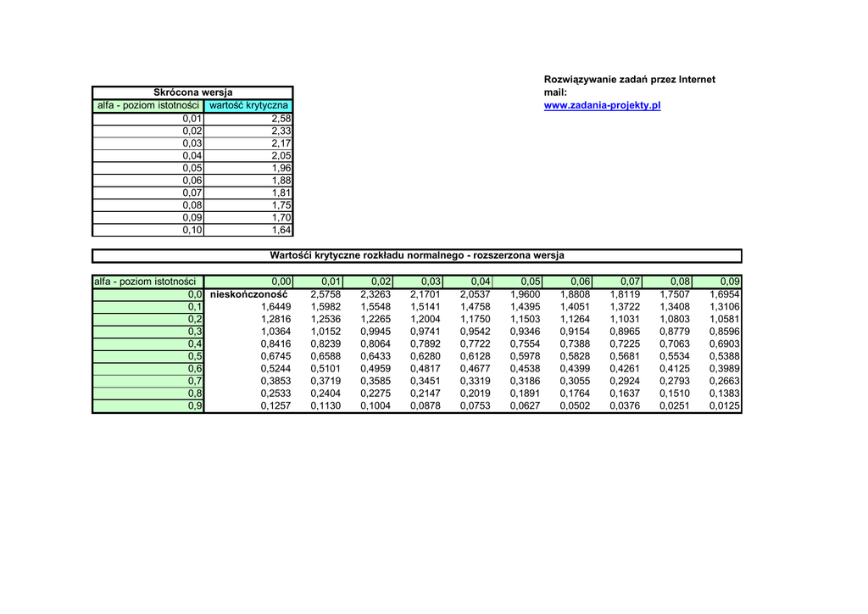Screen dimensions: 868x614
Task: Click 'Wartośći krytyczne rozkładu normalnego' title bar
Action: [416, 255]
